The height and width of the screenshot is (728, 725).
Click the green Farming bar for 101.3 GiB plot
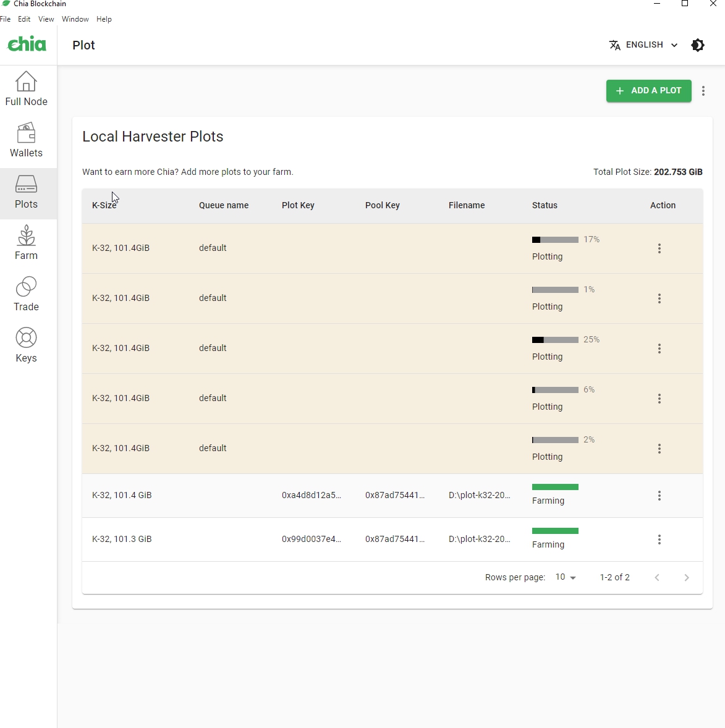click(x=555, y=531)
